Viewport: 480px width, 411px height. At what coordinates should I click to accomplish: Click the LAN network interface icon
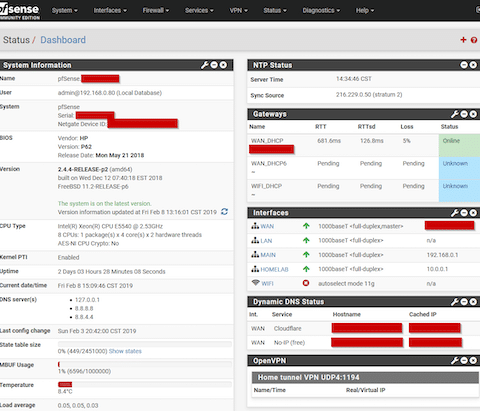255,240
